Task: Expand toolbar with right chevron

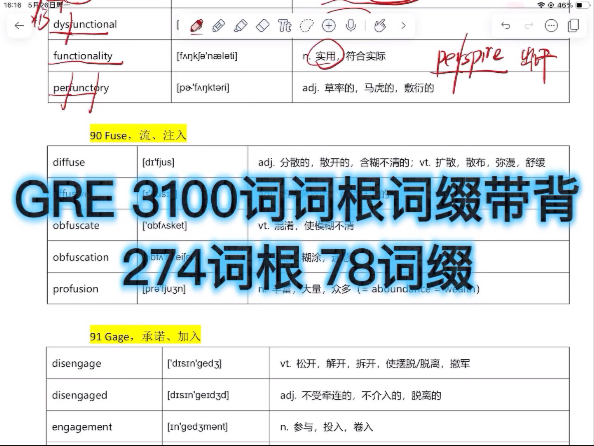Action: tap(403, 26)
